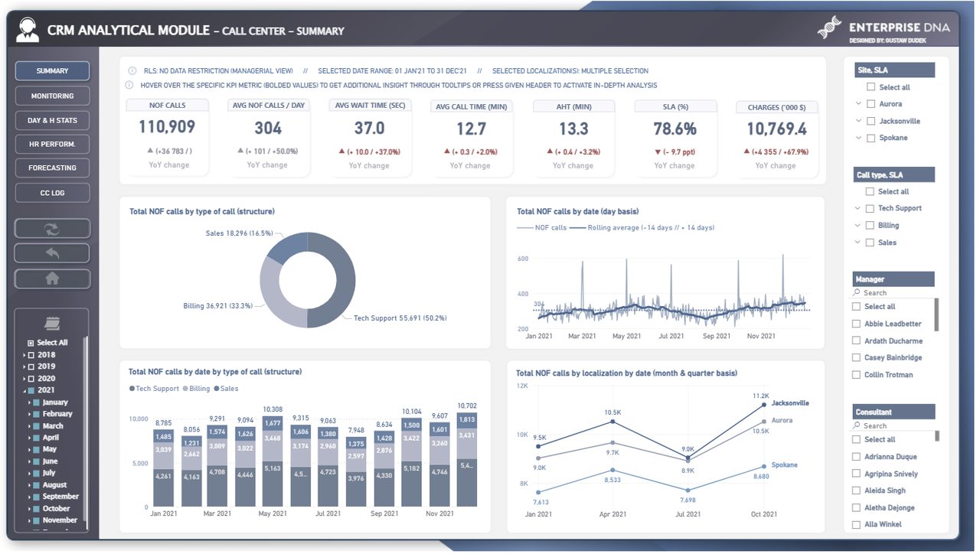Tick manager Abbie Leadbetter

click(856, 324)
